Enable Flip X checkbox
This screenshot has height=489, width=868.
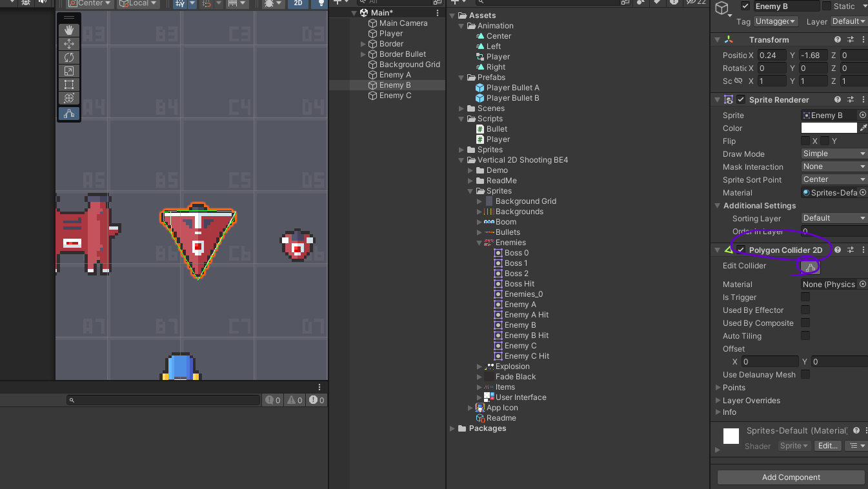tap(805, 141)
